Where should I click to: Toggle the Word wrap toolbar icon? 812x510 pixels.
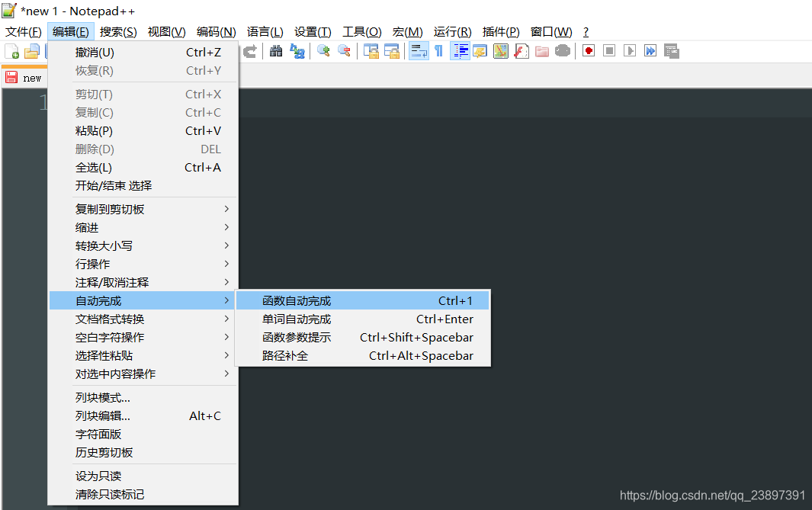(419, 51)
